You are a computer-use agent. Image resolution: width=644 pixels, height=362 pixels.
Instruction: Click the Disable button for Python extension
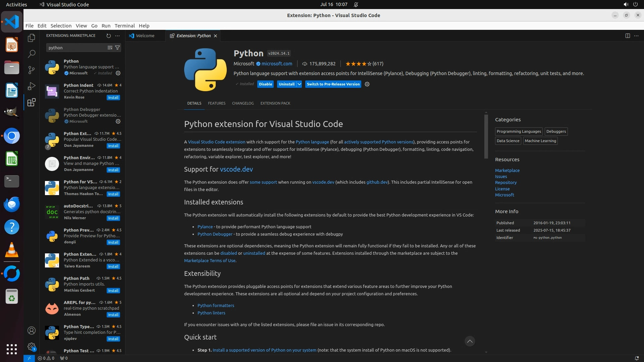coord(265,84)
